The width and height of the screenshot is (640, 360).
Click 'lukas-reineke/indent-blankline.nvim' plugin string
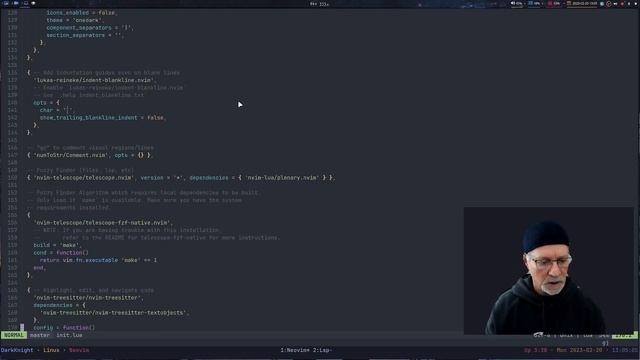[x=93, y=80]
